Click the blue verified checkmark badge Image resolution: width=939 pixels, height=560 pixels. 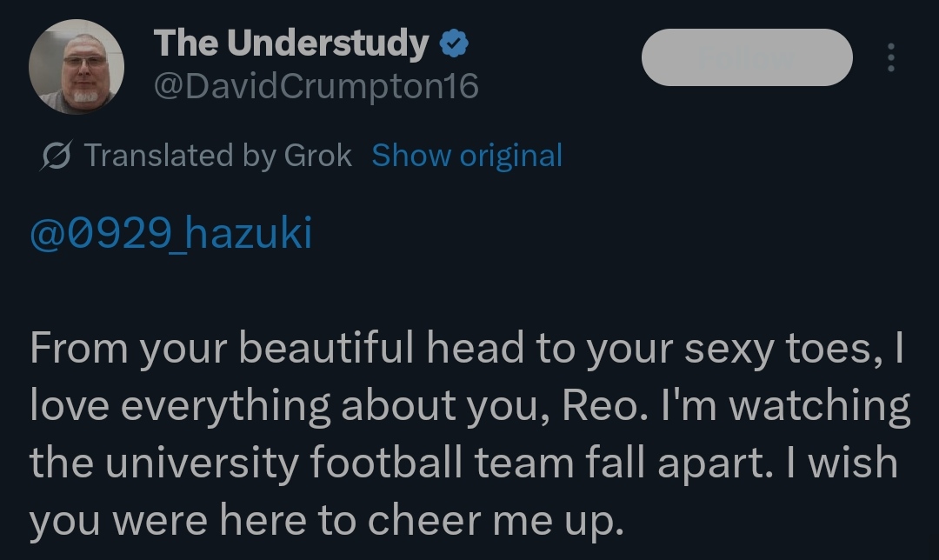[452, 44]
